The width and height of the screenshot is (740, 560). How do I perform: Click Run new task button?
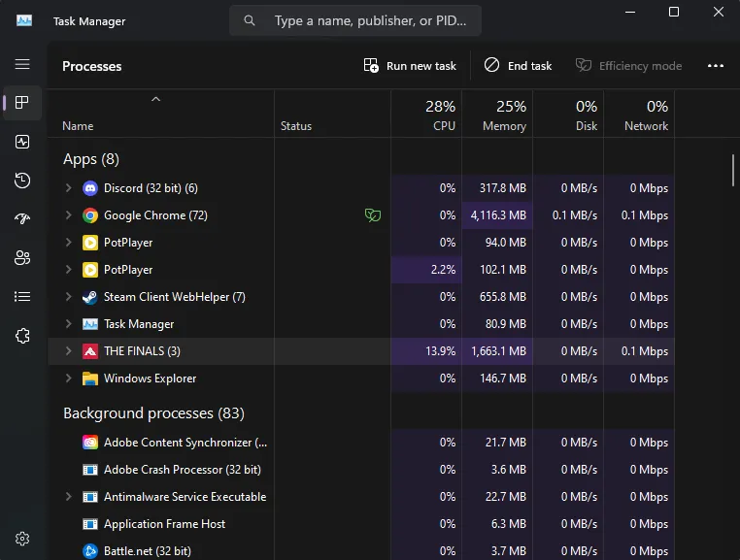tap(410, 66)
